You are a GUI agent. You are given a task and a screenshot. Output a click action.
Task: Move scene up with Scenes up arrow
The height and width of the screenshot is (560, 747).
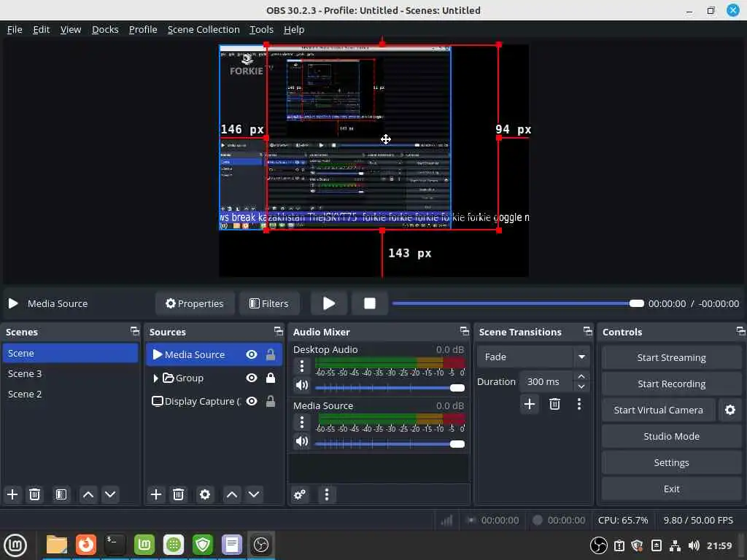(88, 494)
